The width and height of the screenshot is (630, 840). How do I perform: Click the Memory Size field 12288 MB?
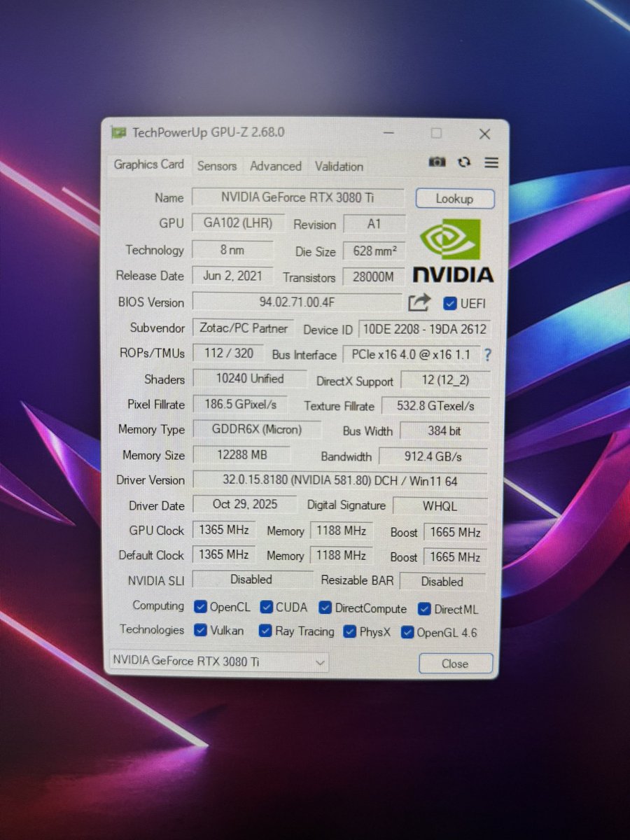click(241, 455)
